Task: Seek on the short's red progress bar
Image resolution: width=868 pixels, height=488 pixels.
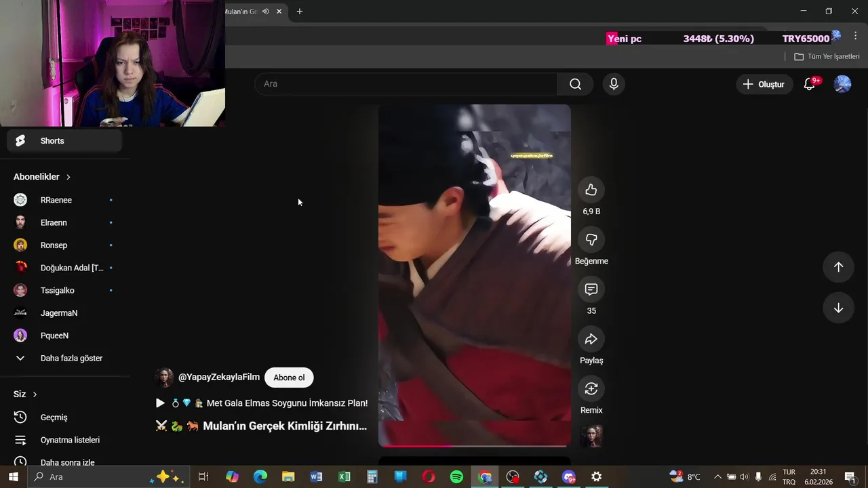Action: click(474, 446)
